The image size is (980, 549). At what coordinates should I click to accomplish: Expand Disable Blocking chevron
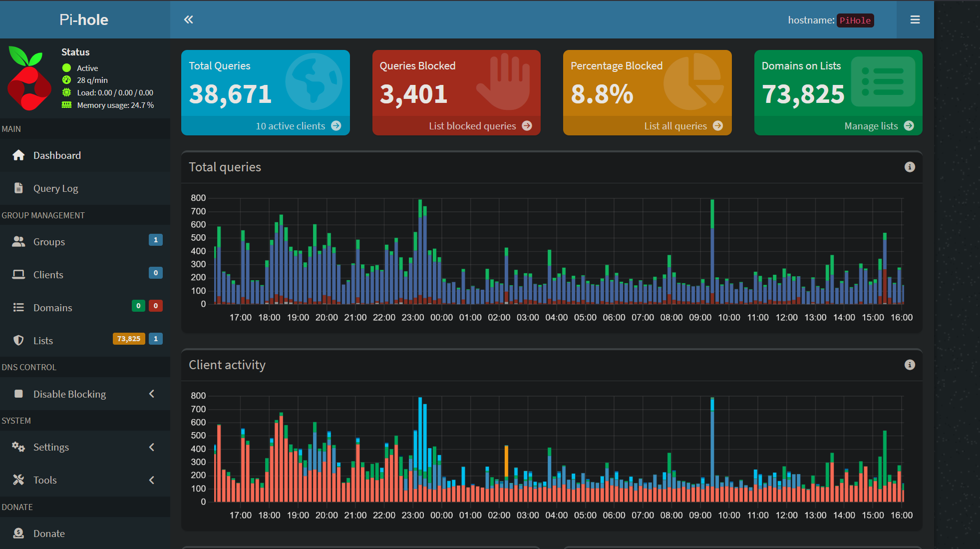152,394
